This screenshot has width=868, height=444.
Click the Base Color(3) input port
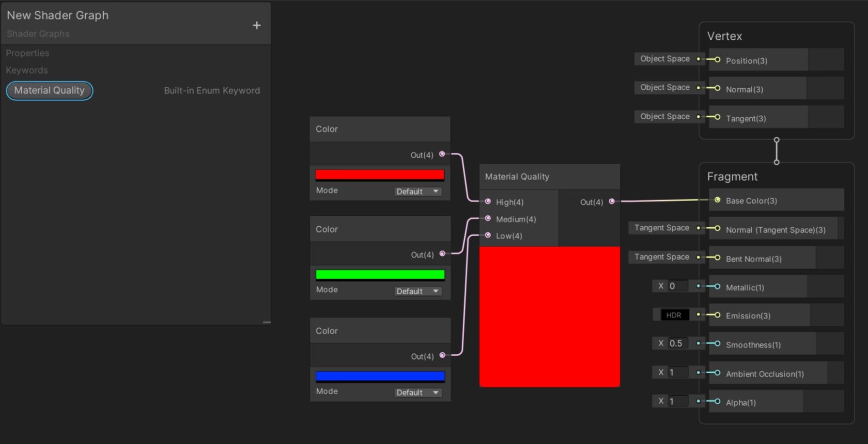click(717, 200)
